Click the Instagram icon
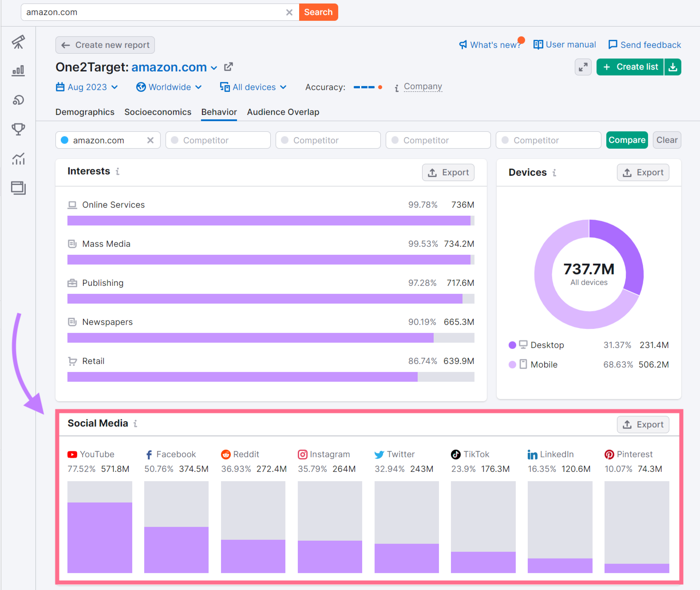The width and height of the screenshot is (700, 590). click(303, 455)
